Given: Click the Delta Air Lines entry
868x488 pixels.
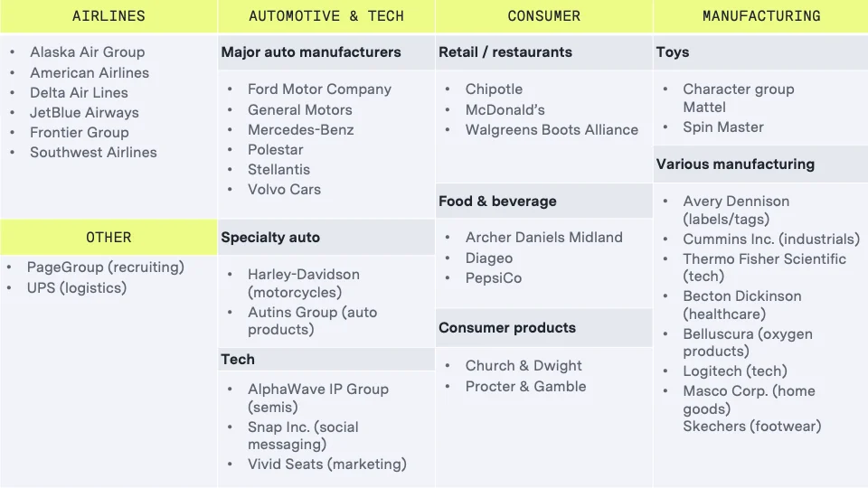Looking at the screenshot, I should (79, 92).
